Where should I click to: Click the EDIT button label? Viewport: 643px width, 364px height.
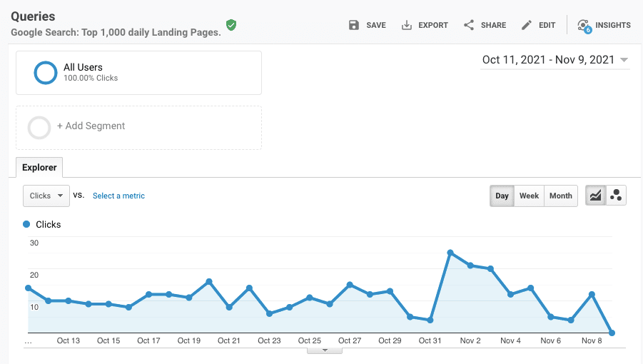pyautogui.click(x=547, y=25)
